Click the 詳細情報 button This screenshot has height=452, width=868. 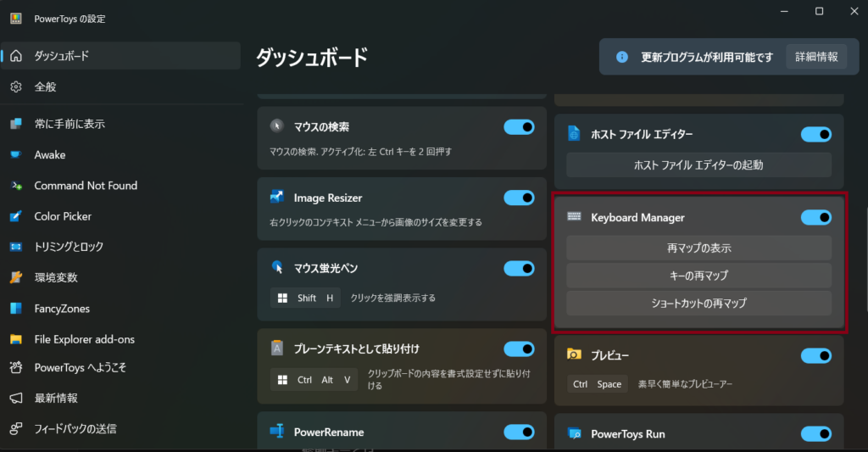click(x=816, y=57)
